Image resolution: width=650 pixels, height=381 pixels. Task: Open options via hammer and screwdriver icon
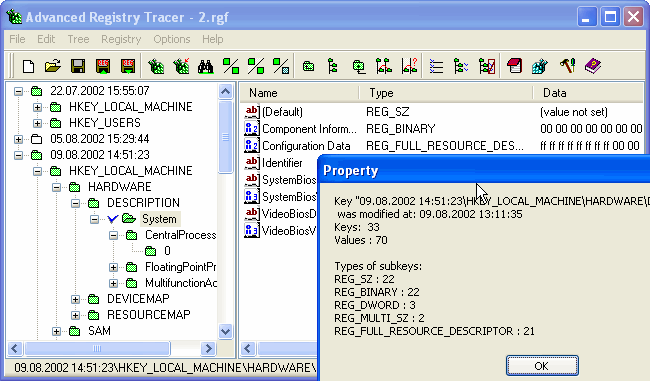(x=567, y=66)
